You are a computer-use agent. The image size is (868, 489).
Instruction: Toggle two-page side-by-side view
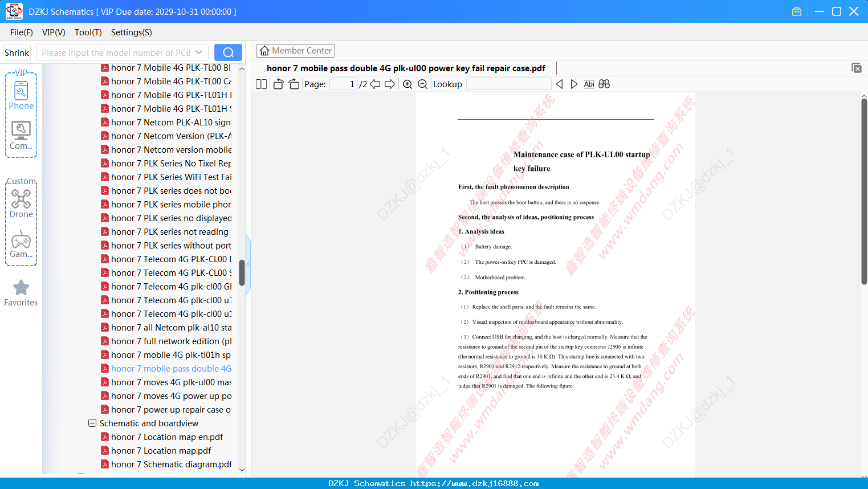(x=261, y=84)
